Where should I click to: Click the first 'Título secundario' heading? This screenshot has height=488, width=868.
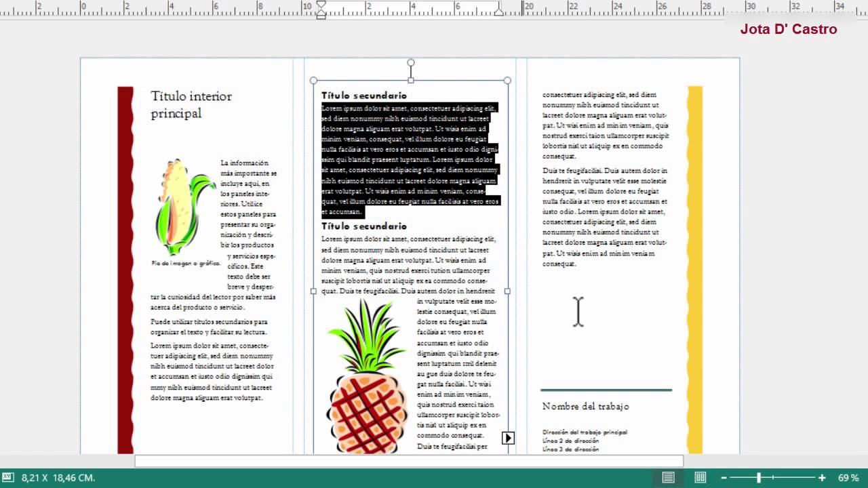(364, 96)
